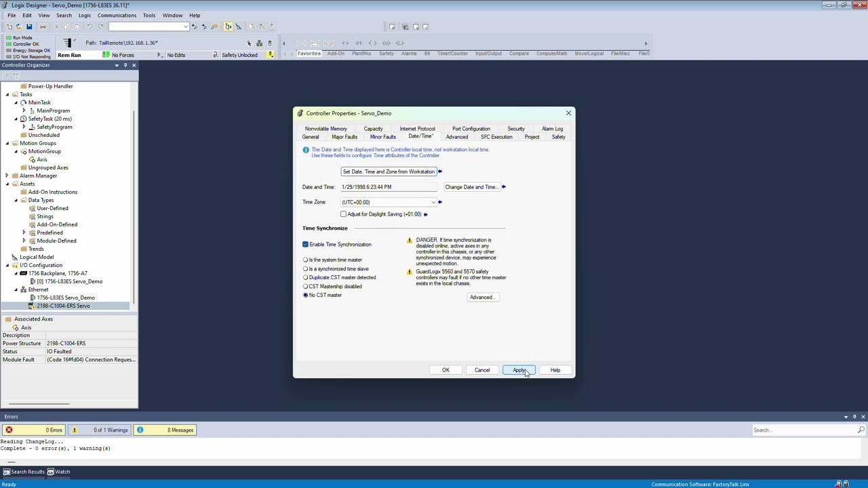Select the Output Latch (L) instruction icon
The image size is (868, 488).
[x=400, y=43]
